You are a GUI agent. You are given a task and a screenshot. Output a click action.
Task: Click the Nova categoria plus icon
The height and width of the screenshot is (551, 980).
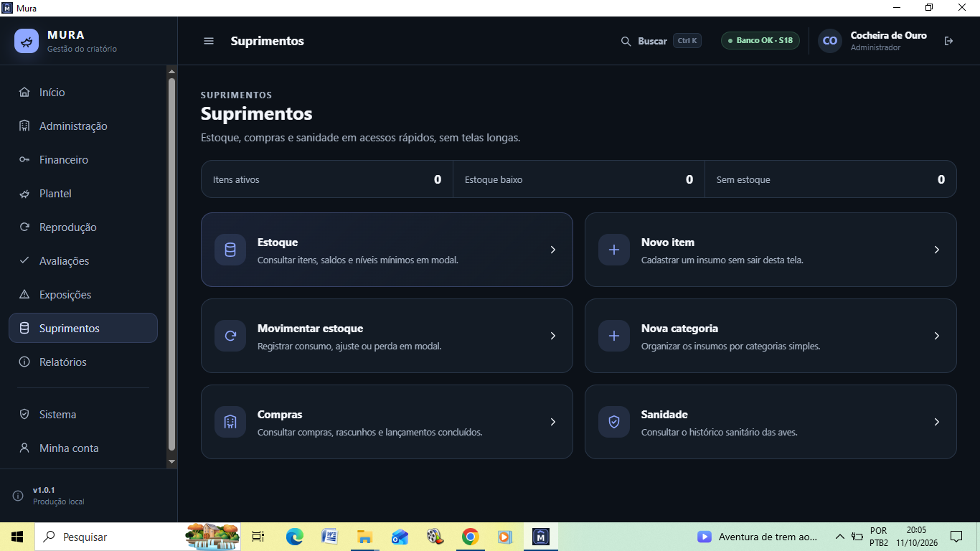pos(614,336)
